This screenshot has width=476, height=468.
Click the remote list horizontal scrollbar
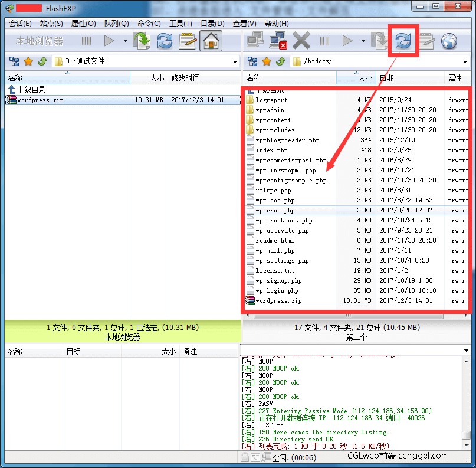(349, 316)
